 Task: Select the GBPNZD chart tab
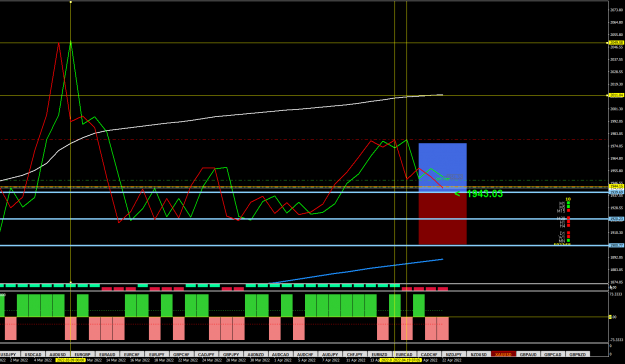(x=577, y=354)
